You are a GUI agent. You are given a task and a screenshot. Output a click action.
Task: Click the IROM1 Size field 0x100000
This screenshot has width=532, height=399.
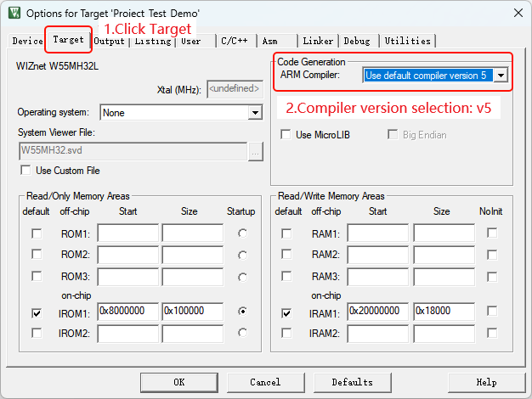coord(193,312)
